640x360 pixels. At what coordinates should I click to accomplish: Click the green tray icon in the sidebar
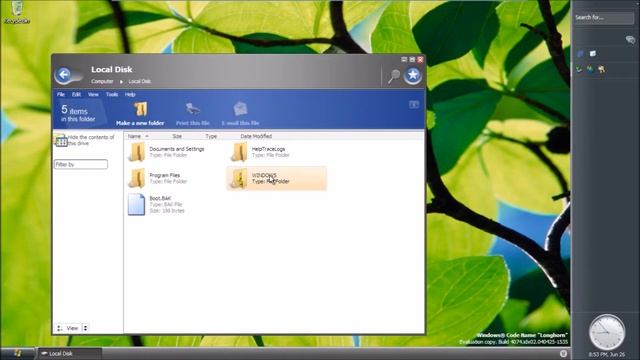coord(579,69)
